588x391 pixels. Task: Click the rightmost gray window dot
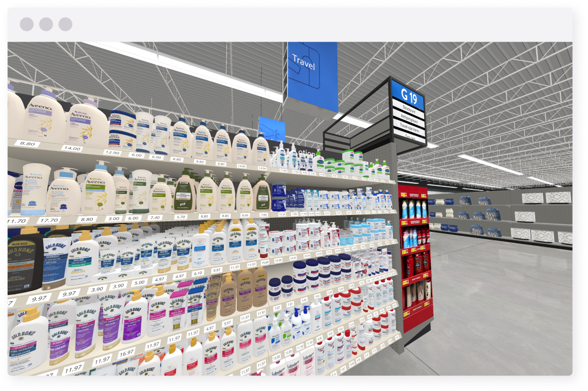[65, 24]
